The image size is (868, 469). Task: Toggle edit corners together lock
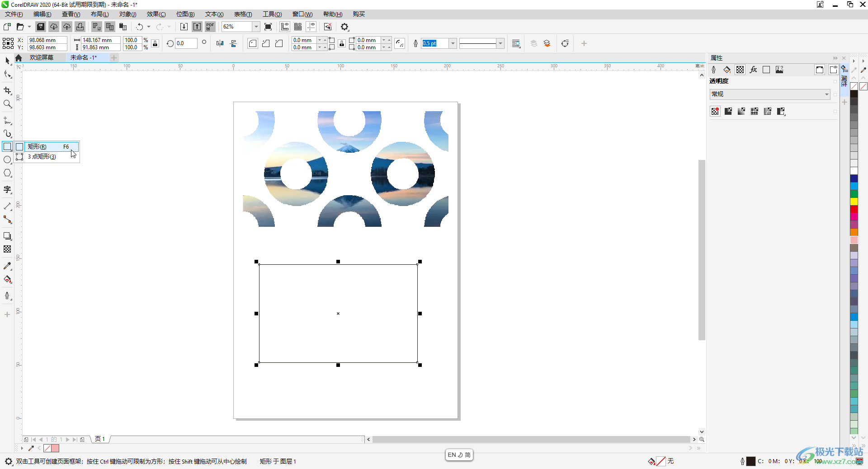(342, 43)
